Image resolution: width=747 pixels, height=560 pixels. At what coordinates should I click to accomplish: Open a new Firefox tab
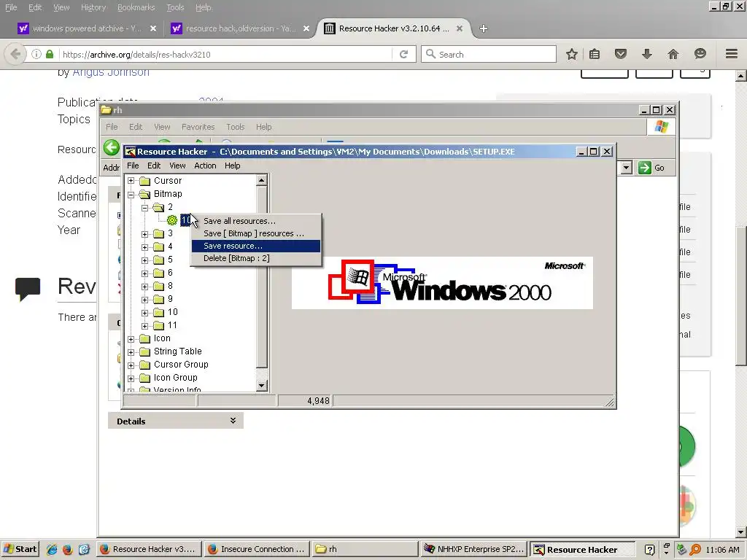tap(483, 28)
